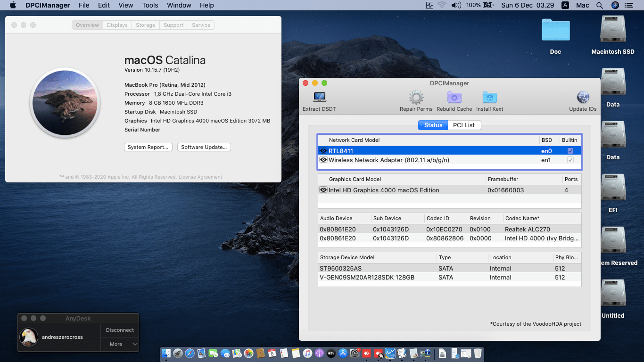The image size is (644, 362).
Task: Switch to Displays tab in About This Mac
Action: coord(117,25)
